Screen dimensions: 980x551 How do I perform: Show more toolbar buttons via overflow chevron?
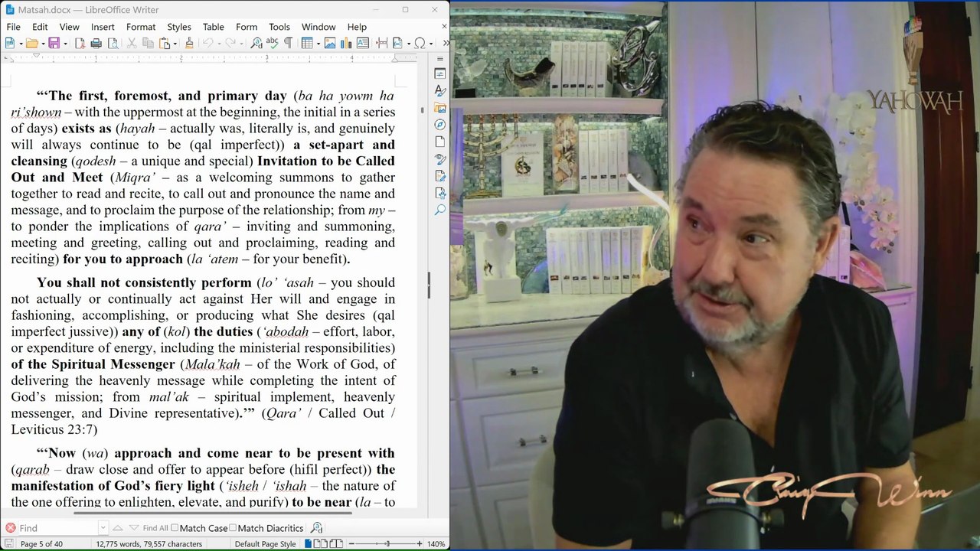[x=446, y=43]
